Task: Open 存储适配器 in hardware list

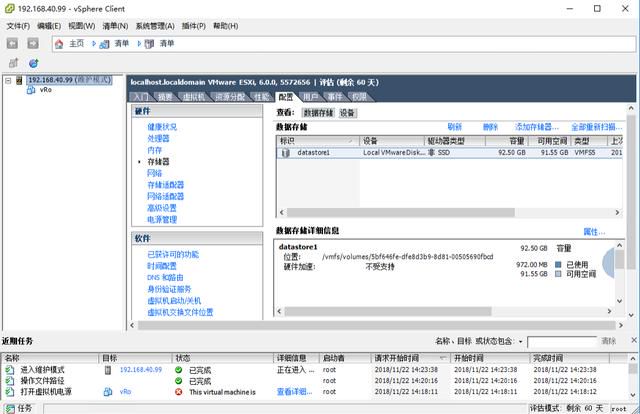Action: (x=166, y=185)
